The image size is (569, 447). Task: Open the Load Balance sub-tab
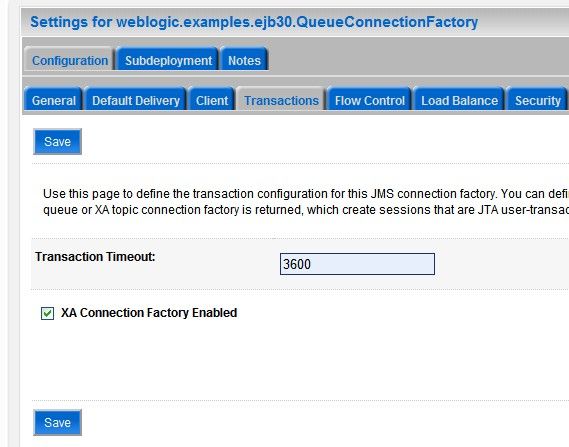459,100
